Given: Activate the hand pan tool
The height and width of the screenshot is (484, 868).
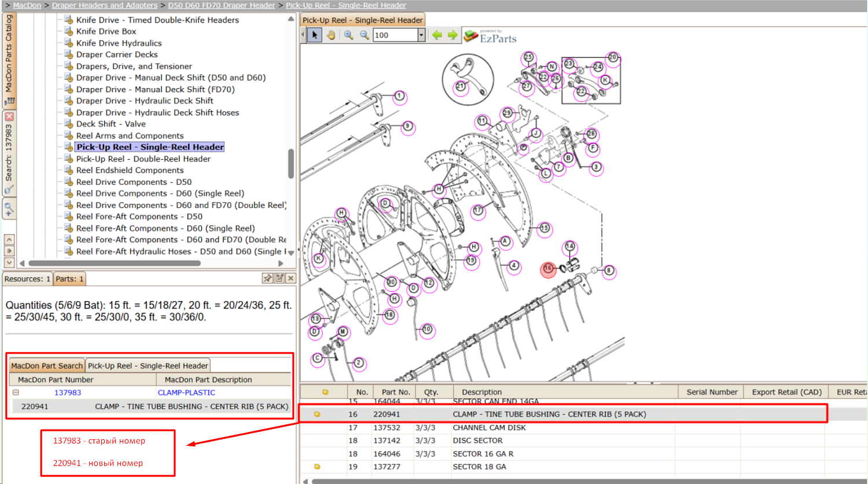Looking at the screenshot, I should tap(330, 35).
